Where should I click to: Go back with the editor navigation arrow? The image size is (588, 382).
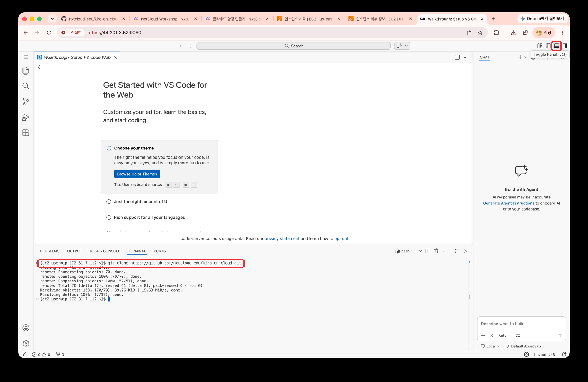click(x=181, y=46)
